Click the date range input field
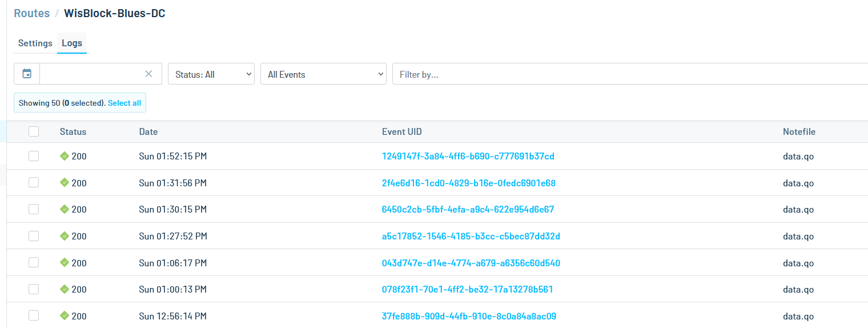868x328 pixels. coord(91,74)
